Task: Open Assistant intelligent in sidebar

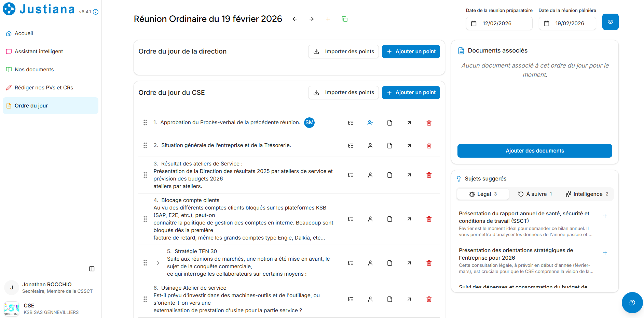Action: pos(51,52)
